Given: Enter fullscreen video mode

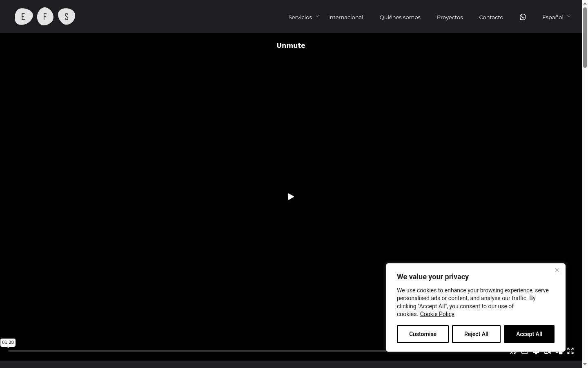Looking at the screenshot, I should pyautogui.click(x=570, y=351).
